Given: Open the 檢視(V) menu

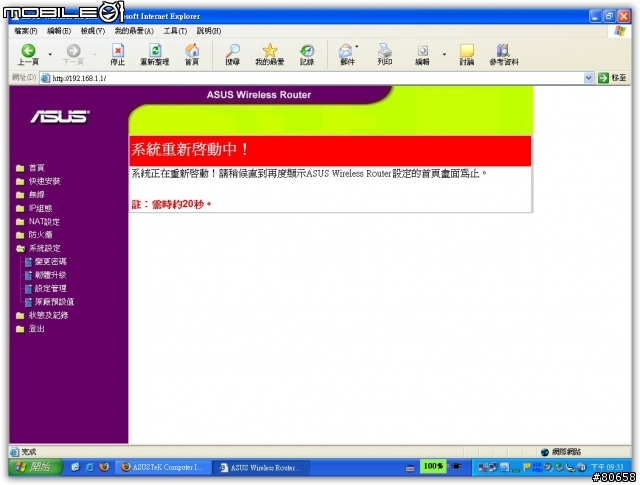Looking at the screenshot, I should coord(93,31).
